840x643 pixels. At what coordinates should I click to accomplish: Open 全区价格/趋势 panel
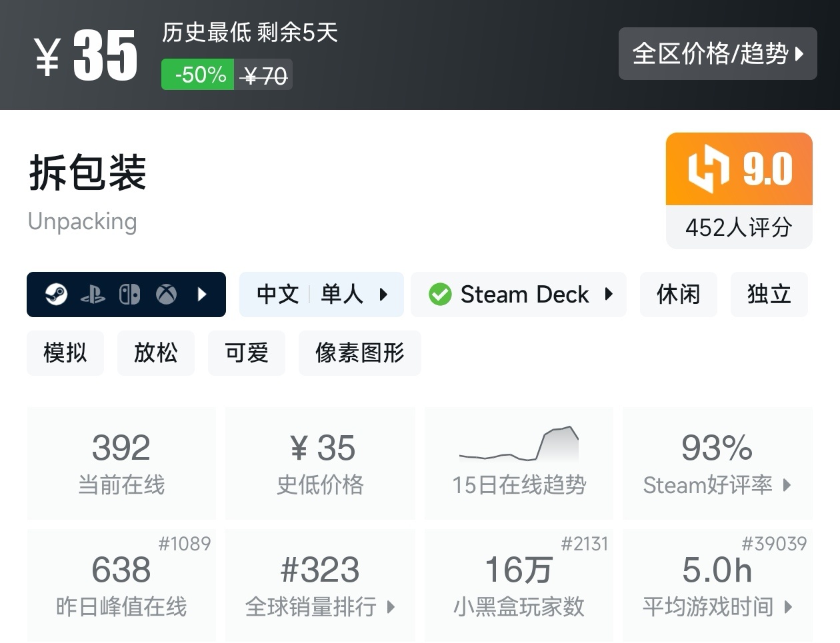718,54
